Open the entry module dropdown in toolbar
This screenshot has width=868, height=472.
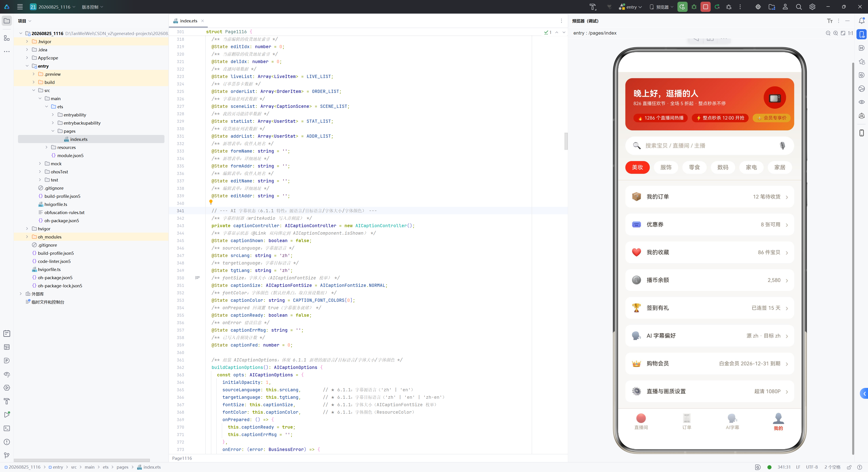630,7
